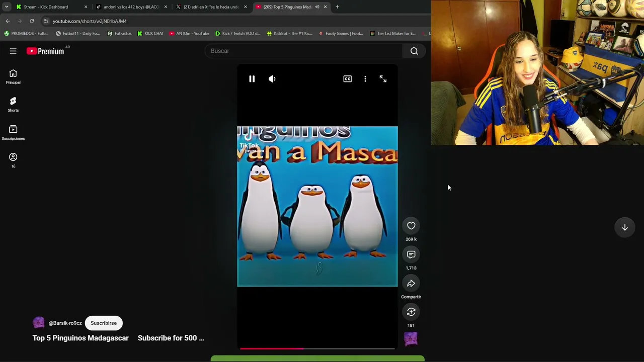Close the 'andoni vs los 412 boys' tab

166,7
